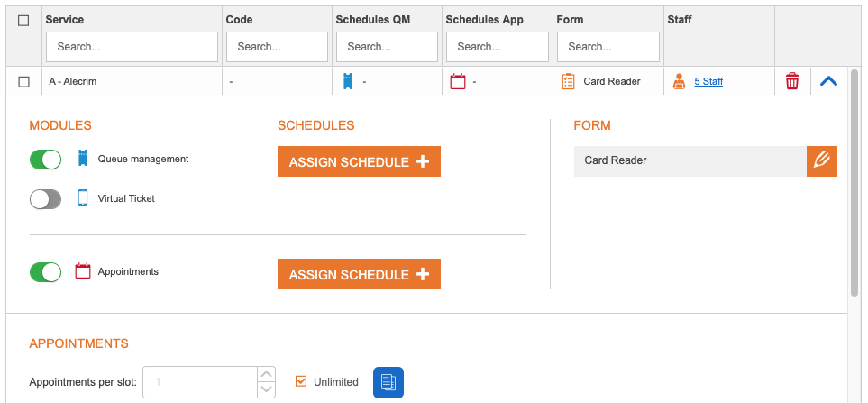Screen dimensions: 868x403
Task: Tick the A - Alecrim row checkbox
Action: tap(24, 82)
